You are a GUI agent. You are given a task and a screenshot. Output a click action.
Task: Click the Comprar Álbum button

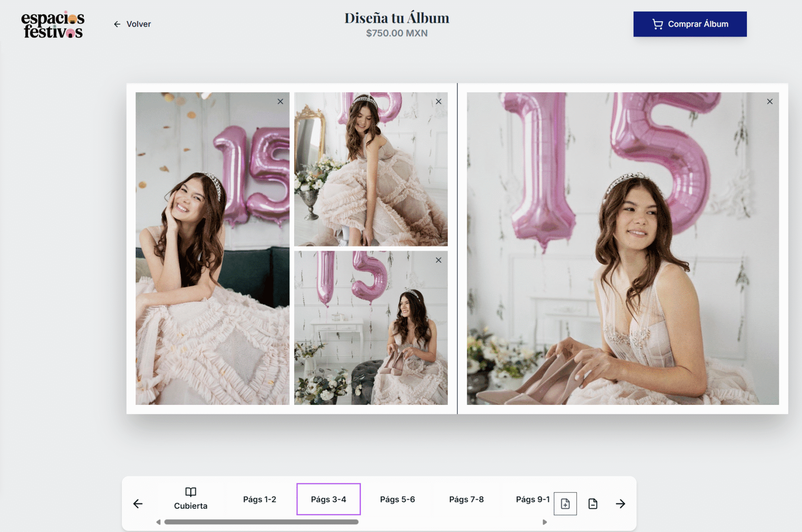(690, 24)
